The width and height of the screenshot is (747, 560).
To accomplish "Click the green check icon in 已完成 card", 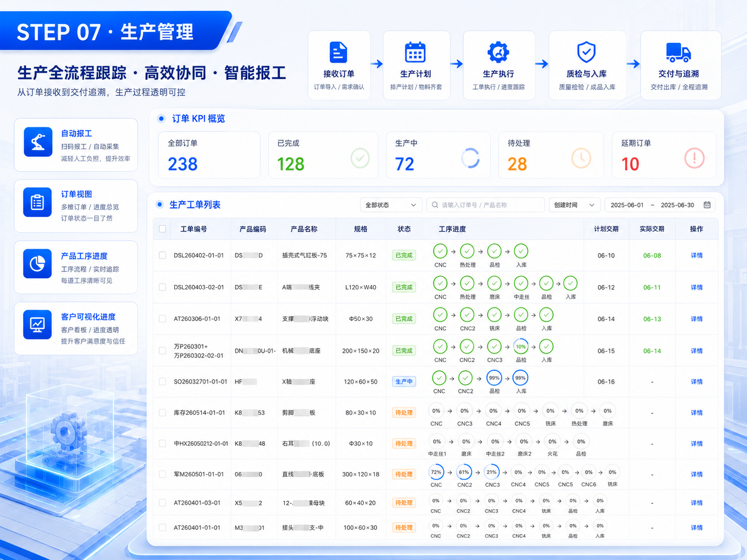I will (360, 158).
